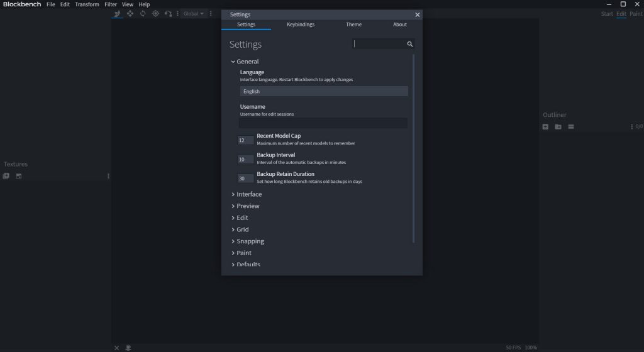This screenshot has width=644, height=352.
Task: Click Add Cube icon in Outliner
Action: click(x=545, y=127)
